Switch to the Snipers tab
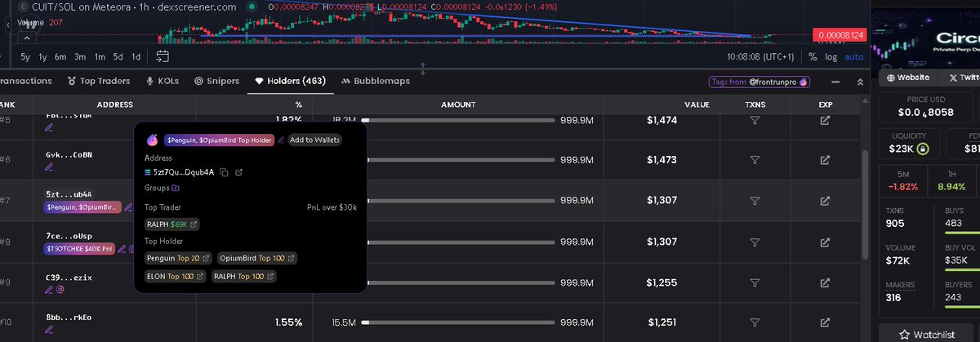 (x=216, y=81)
